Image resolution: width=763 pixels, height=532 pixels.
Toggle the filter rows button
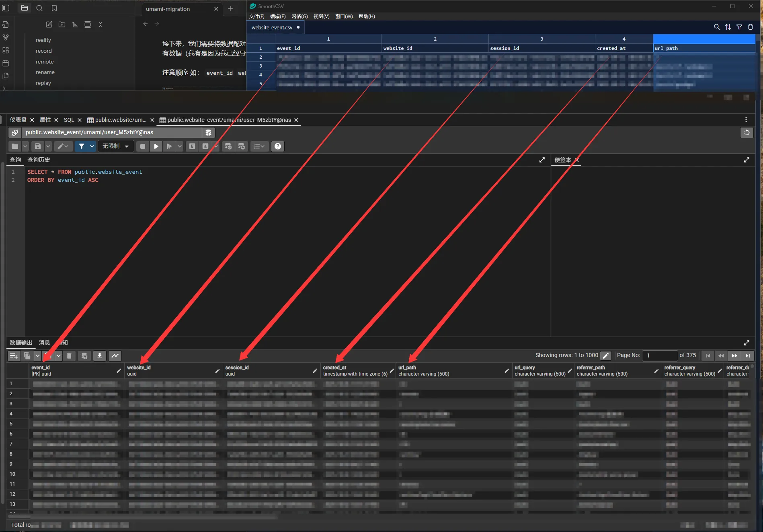tap(82, 146)
